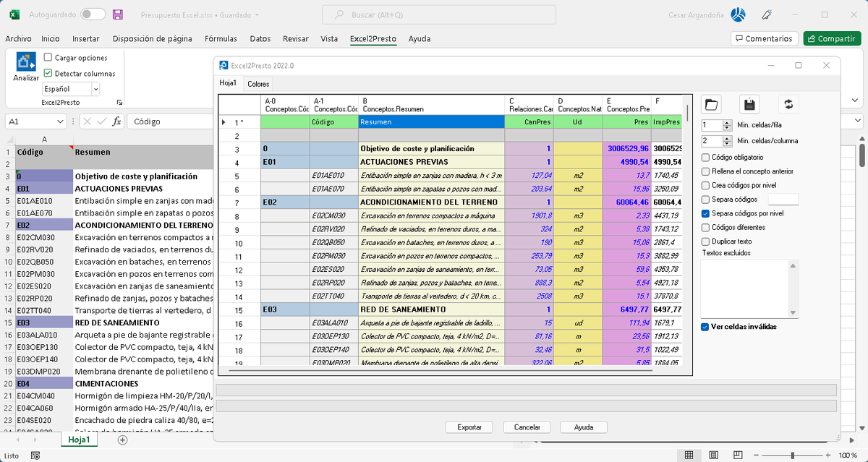Click the insert function fx icon
Viewport: 868px width, 462px height.
tap(116, 121)
